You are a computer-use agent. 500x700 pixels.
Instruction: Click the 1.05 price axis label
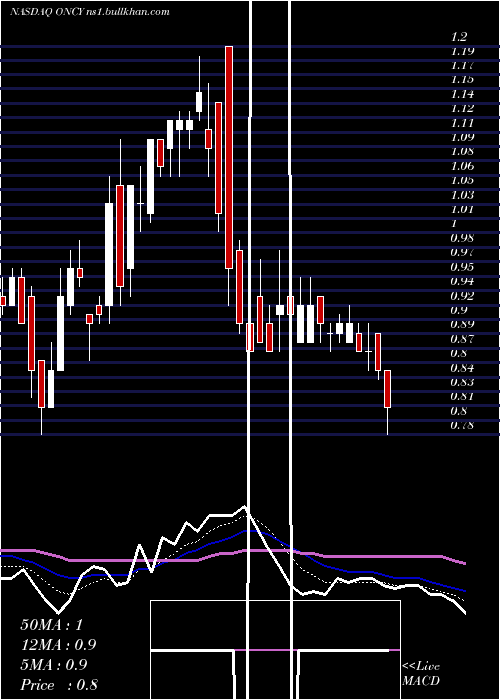tap(462, 180)
